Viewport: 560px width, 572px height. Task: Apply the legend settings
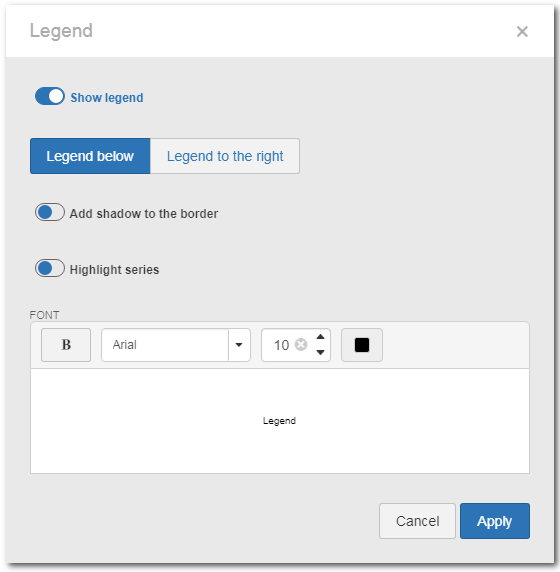(x=495, y=521)
